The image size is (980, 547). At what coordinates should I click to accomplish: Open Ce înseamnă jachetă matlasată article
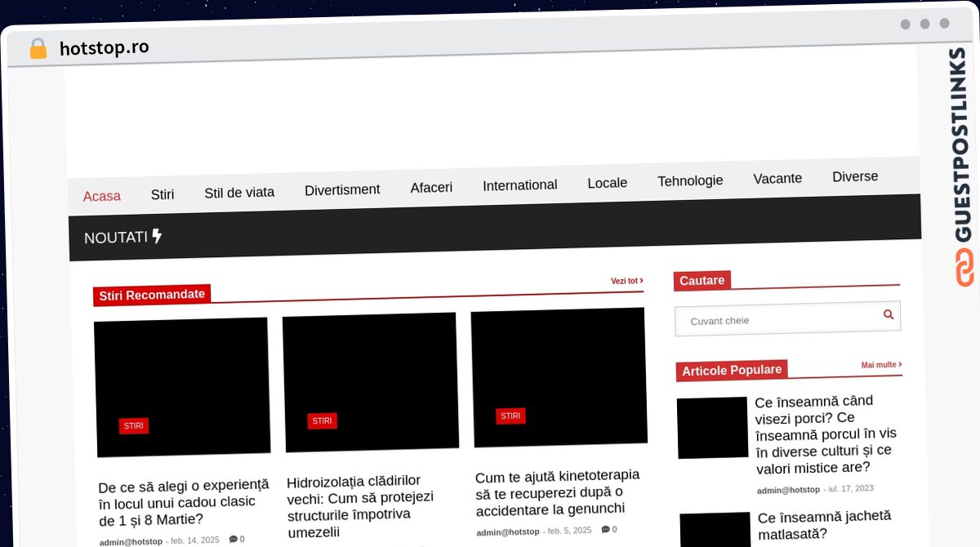pyautogui.click(x=824, y=526)
